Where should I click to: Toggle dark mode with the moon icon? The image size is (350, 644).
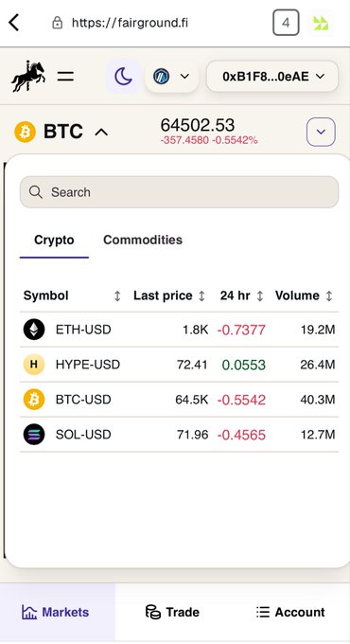(x=123, y=77)
